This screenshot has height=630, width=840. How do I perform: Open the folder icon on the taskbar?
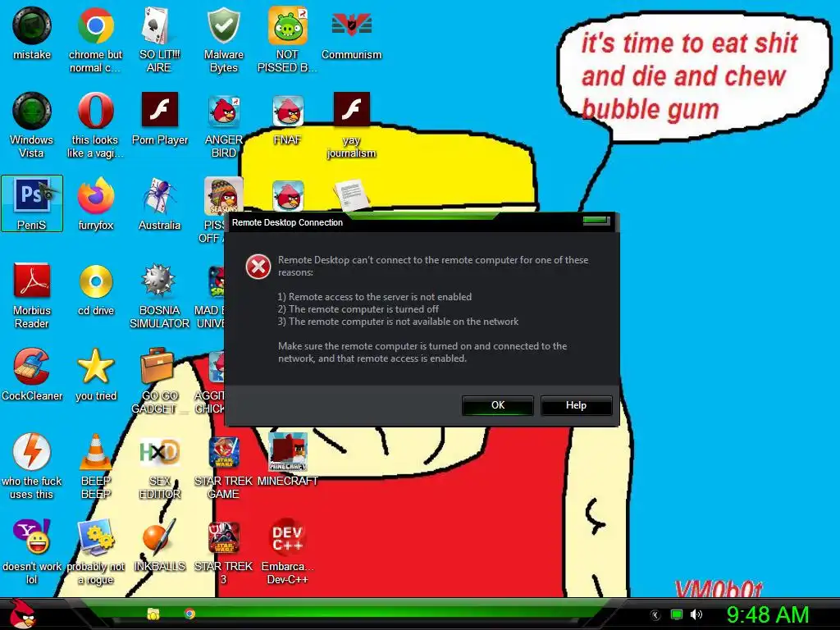[x=153, y=614]
